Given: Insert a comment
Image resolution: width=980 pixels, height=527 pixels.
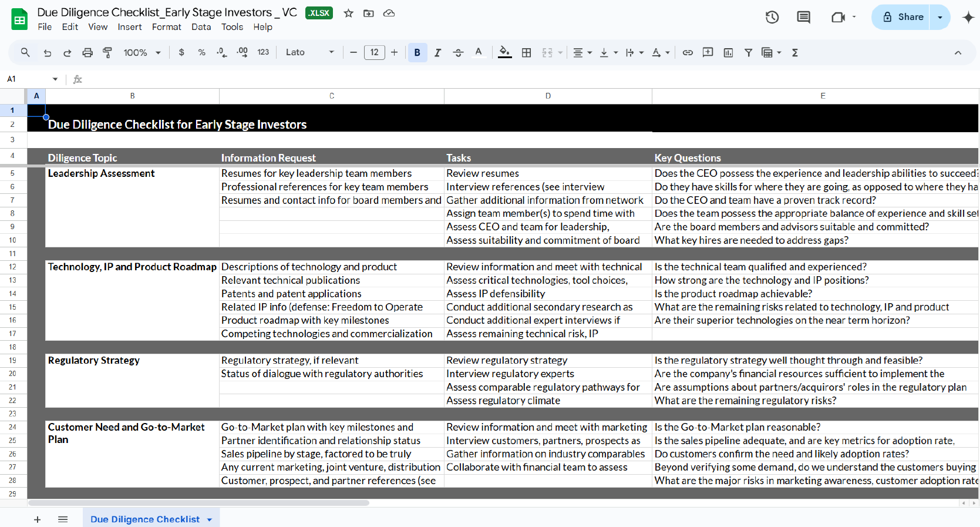Looking at the screenshot, I should [708, 52].
